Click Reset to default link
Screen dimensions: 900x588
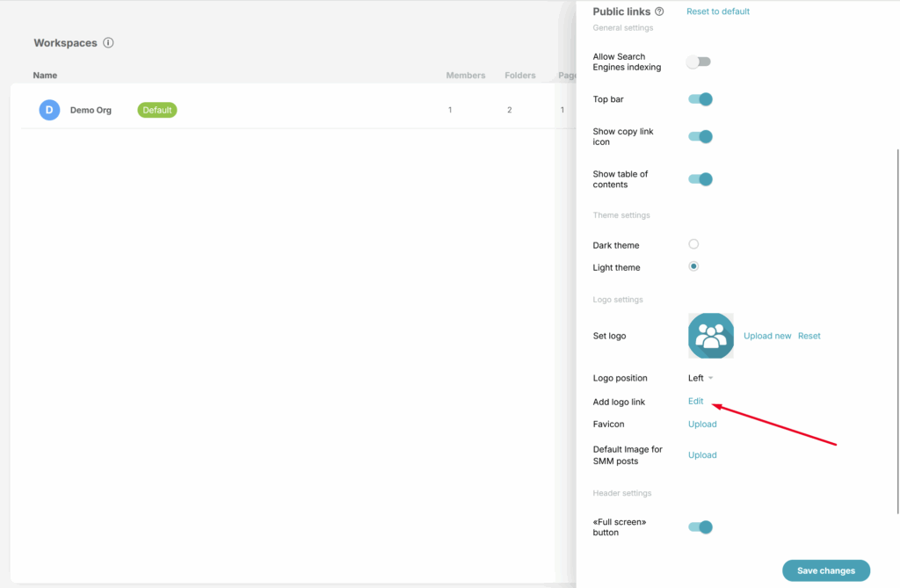(717, 11)
